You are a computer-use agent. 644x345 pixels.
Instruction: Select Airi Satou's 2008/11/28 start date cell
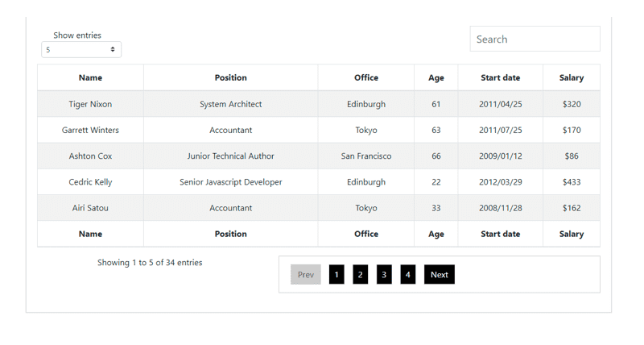click(x=500, y=208)
